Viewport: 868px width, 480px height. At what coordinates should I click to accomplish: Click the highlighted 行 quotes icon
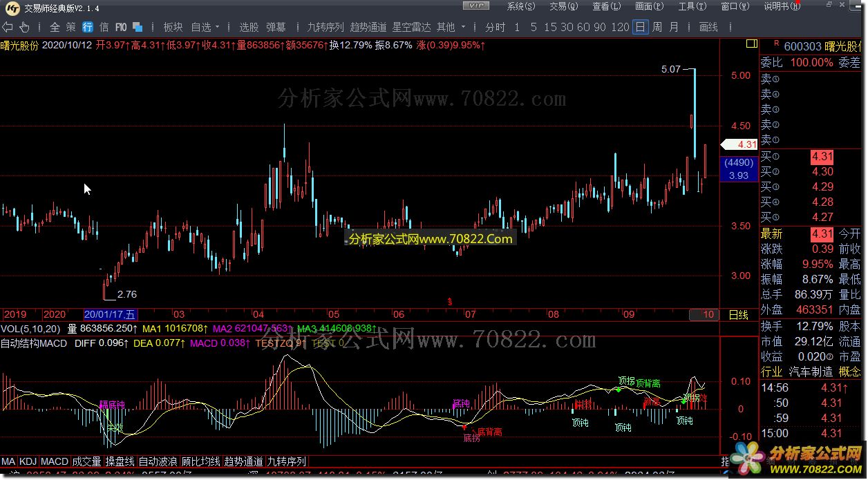pos(88,27)
